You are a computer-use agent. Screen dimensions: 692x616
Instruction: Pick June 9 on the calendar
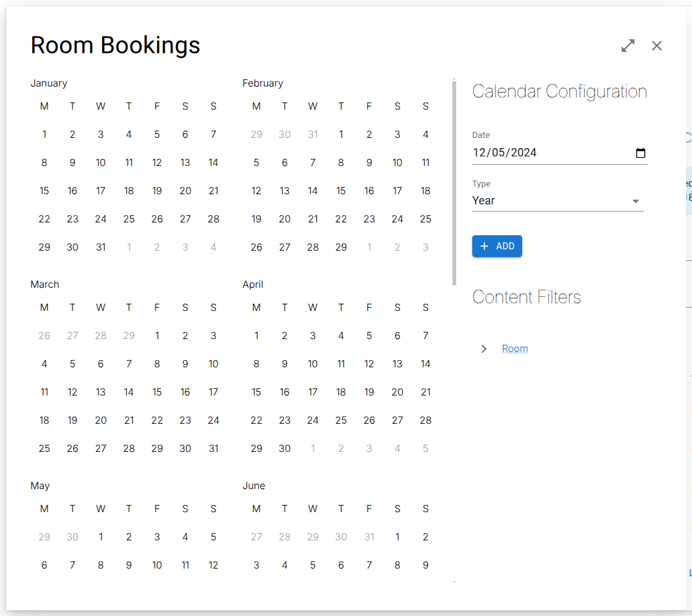pos(425,565)
